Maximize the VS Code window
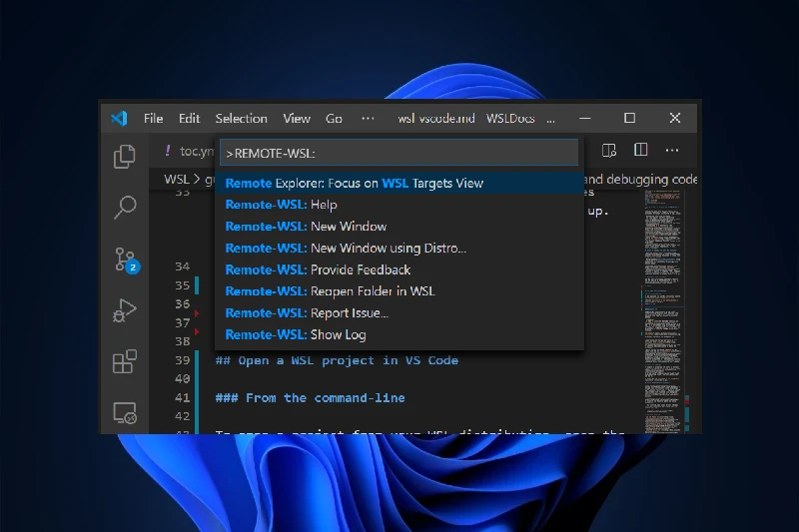 pos(630,118)
